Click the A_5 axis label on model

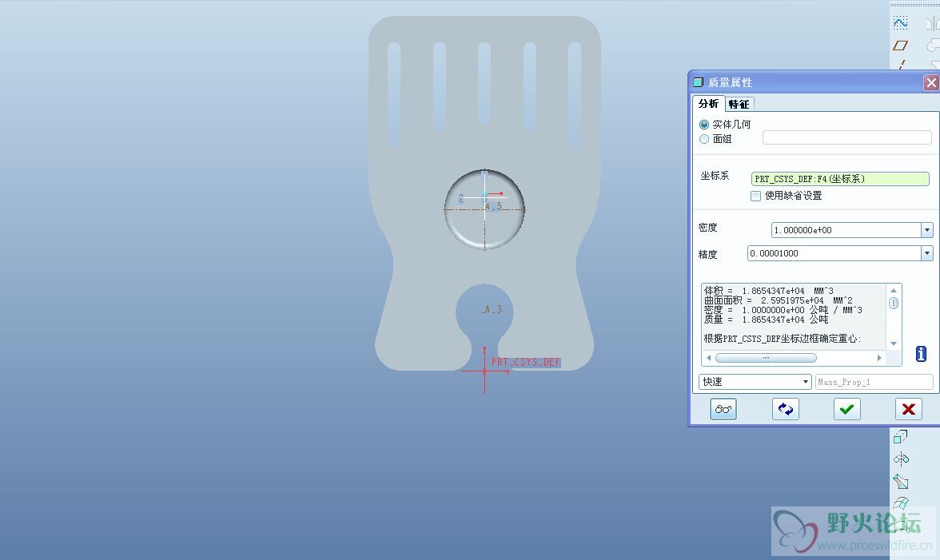click(x=492, y=206)
